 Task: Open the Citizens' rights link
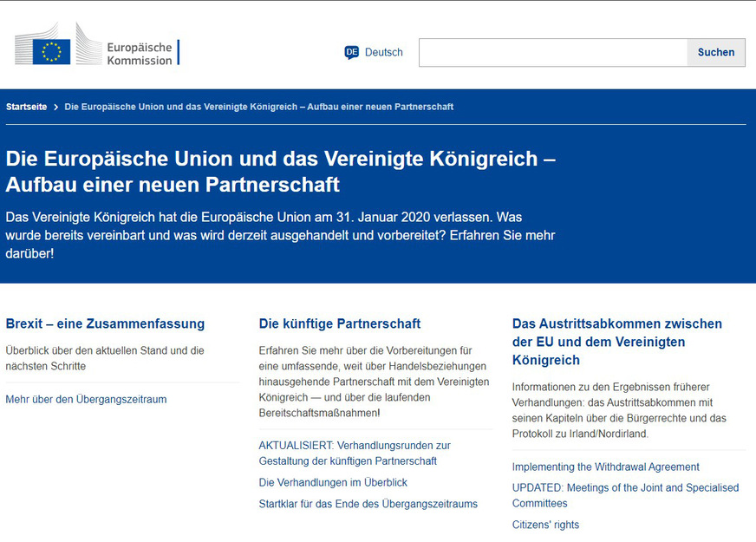pyautogui.click(x=545, y=525)
